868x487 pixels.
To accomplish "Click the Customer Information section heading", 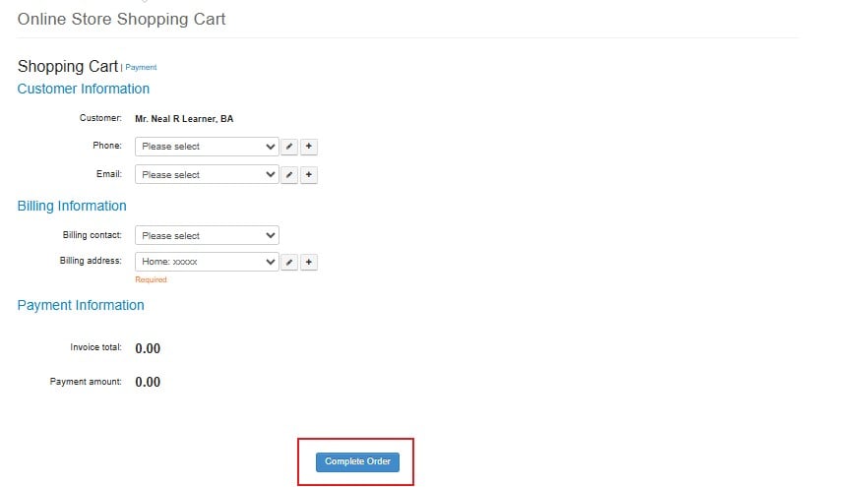I will point(84,89).
